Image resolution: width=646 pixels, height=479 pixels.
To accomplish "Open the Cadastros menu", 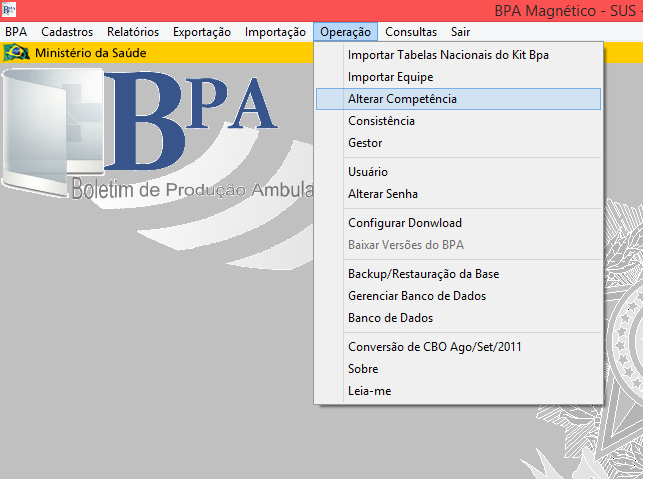I will (67, 32).
